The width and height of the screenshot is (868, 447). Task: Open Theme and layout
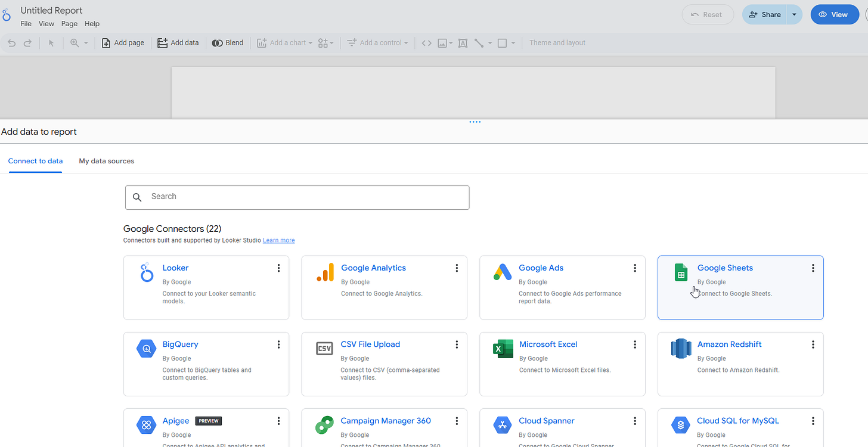(x=557, y=43)
